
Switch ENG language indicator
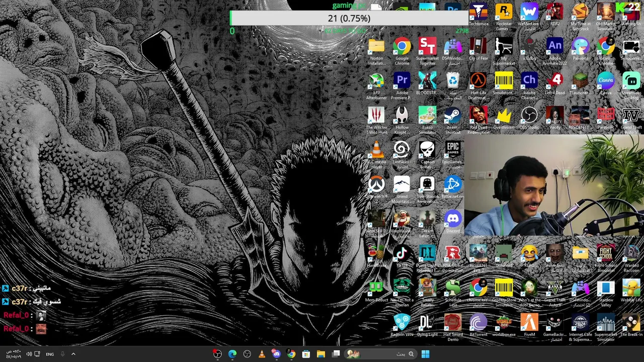point(50,354)
